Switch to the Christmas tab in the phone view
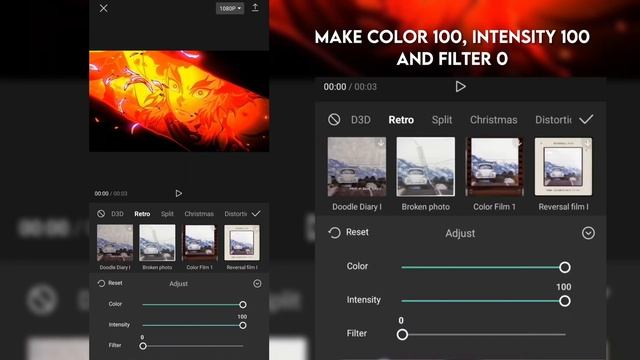 click(199, 214)
